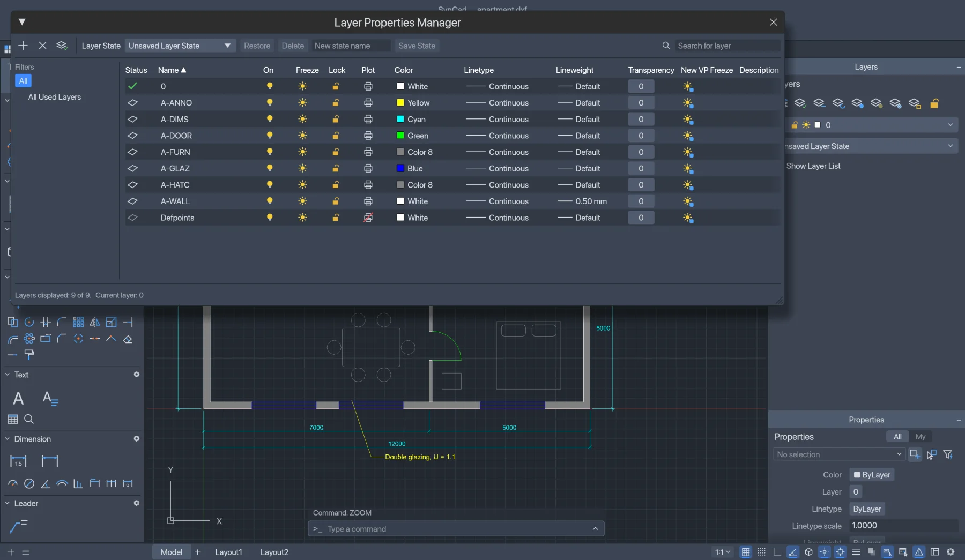Viewport: 965px width, 560px height.
Task: Click the Array tool icon
Action: [78, 322]
